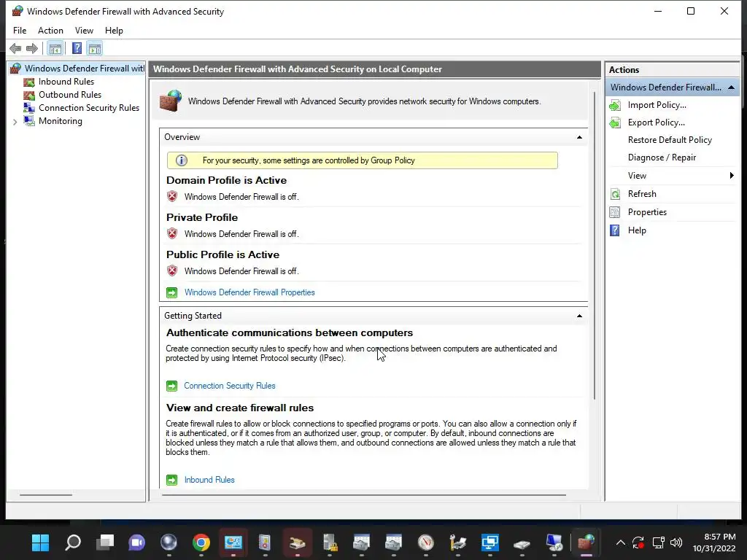Screen dimensions: 747x560
Task: Click the volume speaker tray icon
Action: [676, 542]
